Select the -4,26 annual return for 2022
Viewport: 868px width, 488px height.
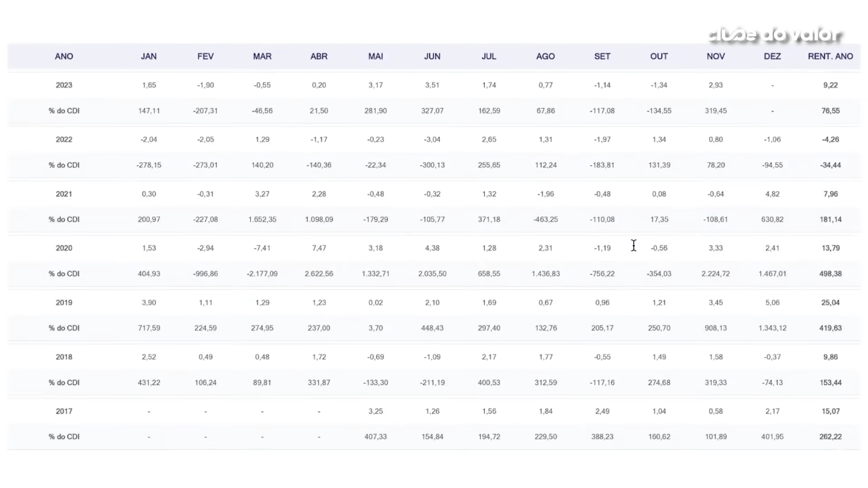click(x=830, y=140)
